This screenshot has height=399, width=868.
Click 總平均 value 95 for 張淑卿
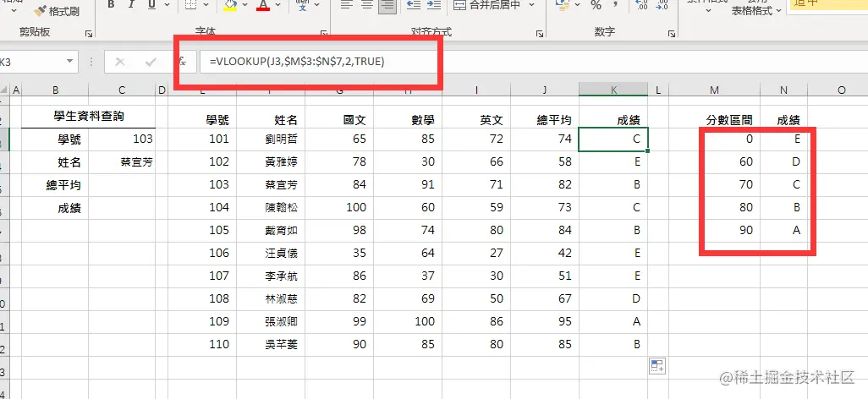[545, 321]
